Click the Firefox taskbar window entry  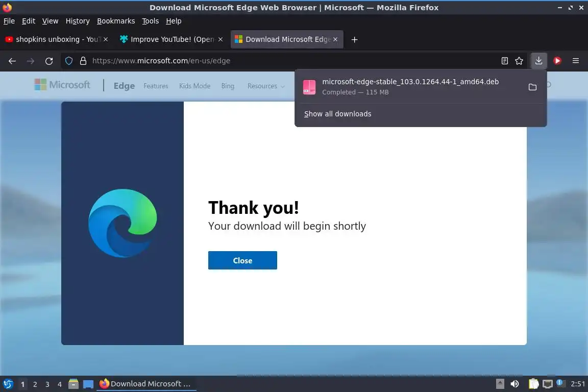pyautogui.click(x=146, y=384)
